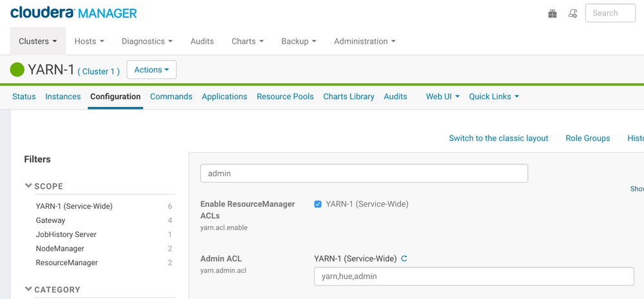The width and height of the screenshot is (644, 299).
Task: Switch to the Instances tab
Action: point(63,97)
